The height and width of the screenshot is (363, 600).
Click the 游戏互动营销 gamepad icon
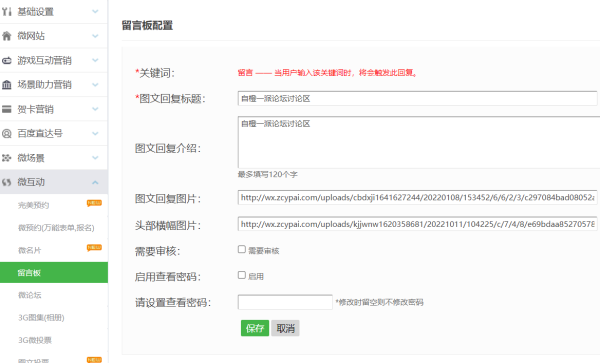(x=7, y=60)
